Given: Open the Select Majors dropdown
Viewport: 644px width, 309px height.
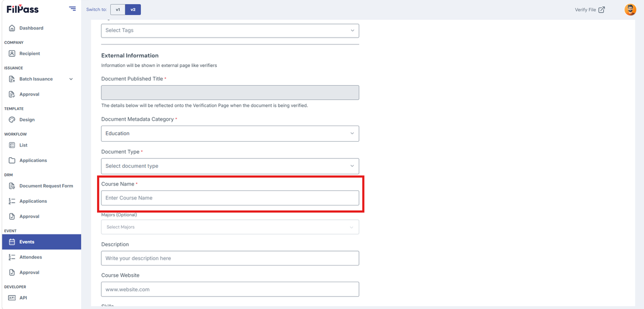Looking at the screenshot, I should pyautogui.click(x=230, y=227).
